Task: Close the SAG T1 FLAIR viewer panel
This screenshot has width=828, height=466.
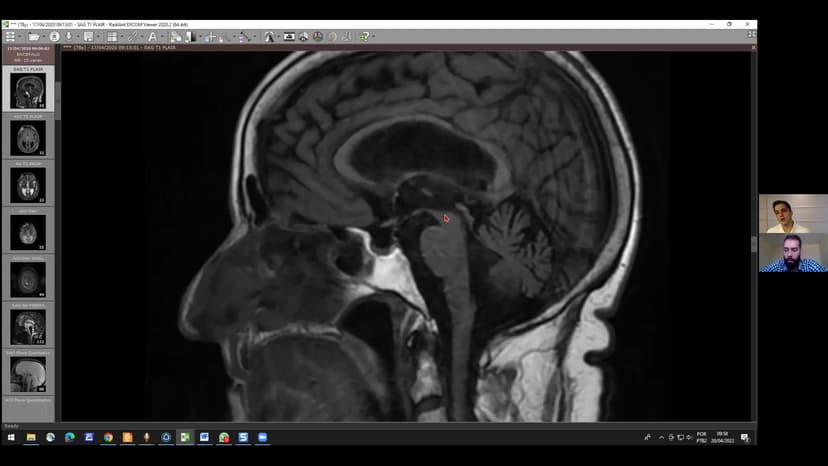Action: coord(753,48)
